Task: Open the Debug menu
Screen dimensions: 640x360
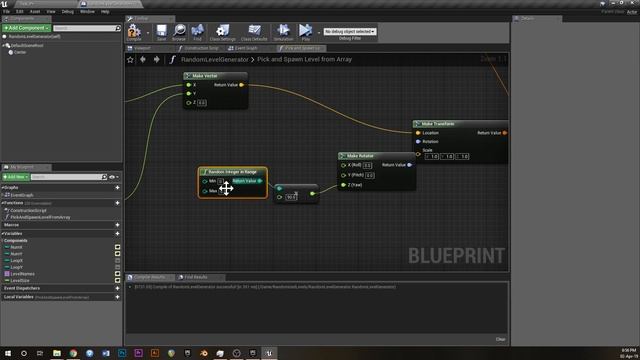Action: pyautogui.click(x=68, y=11)
